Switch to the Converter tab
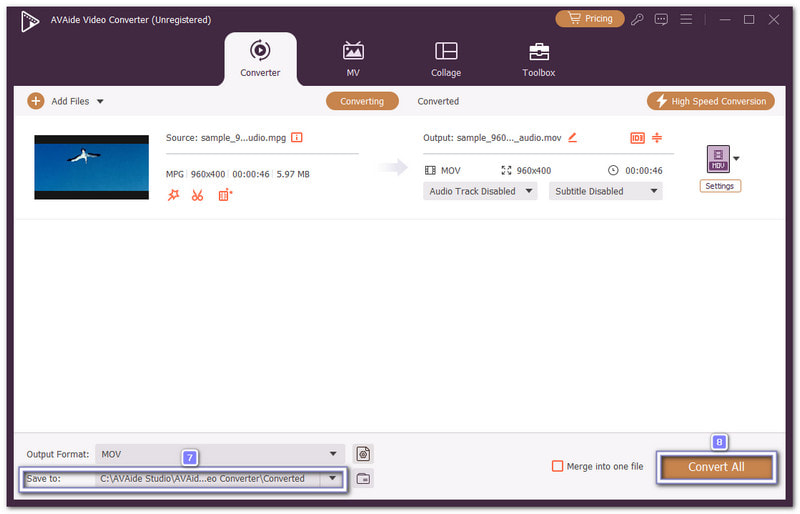Image resolution: width=800 pixels, height=514 pixels. tap(260, 59)
